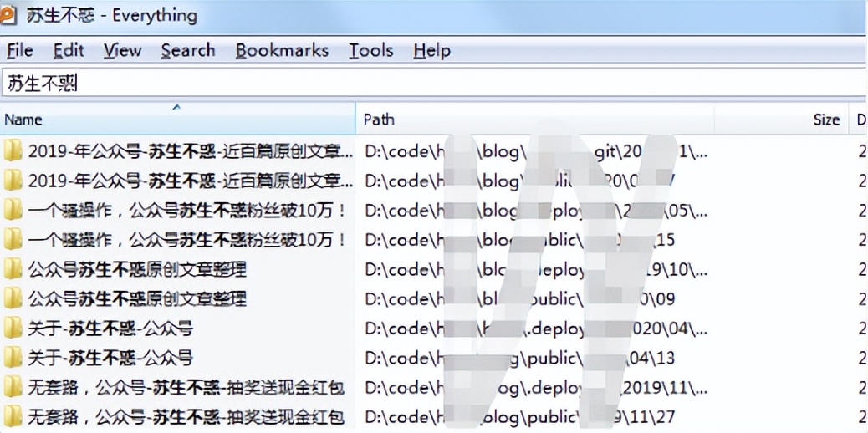Click the path cell ending 04\13
This screenshot has height=433, width=868.
520,359
